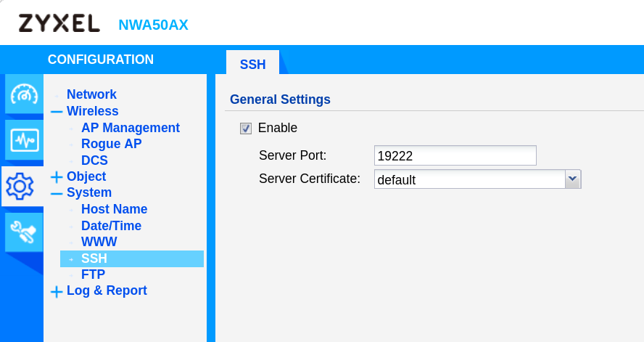Click into the Server Port field
The image size is (644, 342).
[455, 155]
